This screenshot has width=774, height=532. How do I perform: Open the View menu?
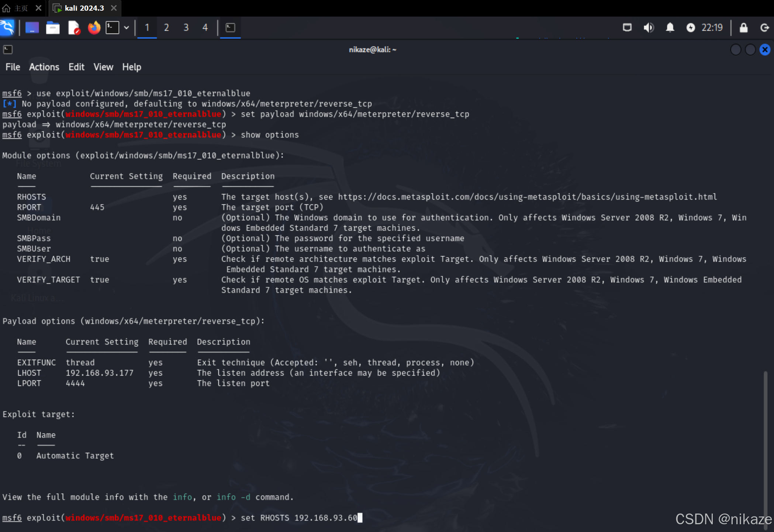tap(103, 67)
